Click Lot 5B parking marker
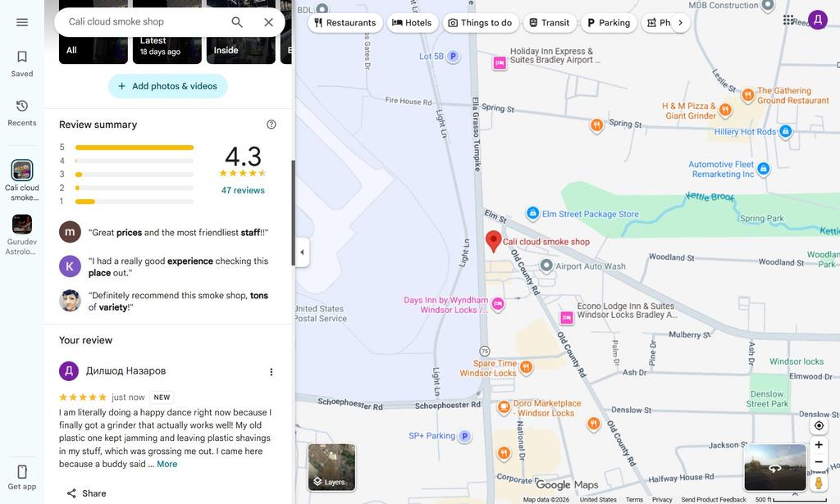Viewport: 840px width, 504px height. pos(453,57)
